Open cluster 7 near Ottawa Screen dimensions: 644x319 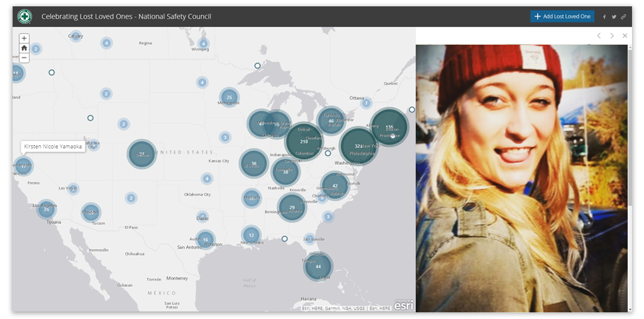pos(366,103)
